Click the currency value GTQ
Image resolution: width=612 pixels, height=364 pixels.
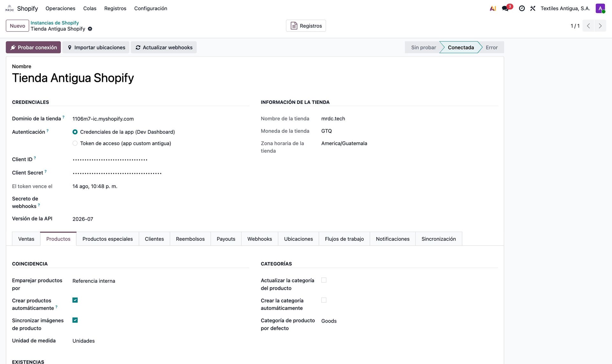click(x=326, y=131)
